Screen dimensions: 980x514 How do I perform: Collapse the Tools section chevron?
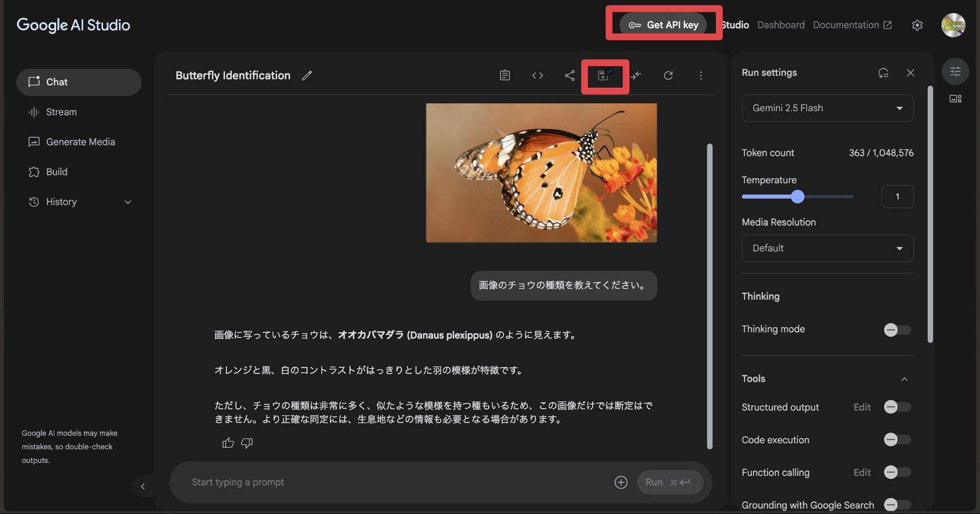(x=904, y=379)
